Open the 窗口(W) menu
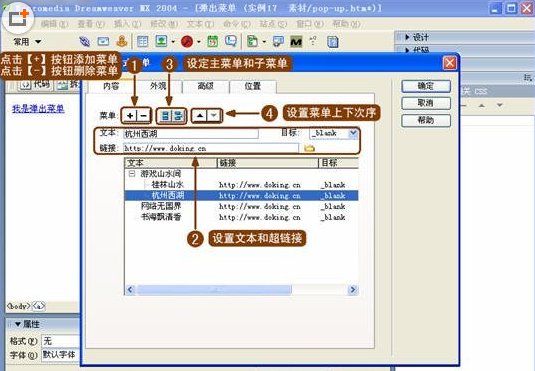Image resolution: width=535 pixels, height=371 pixels. click(x=310, y=24)
